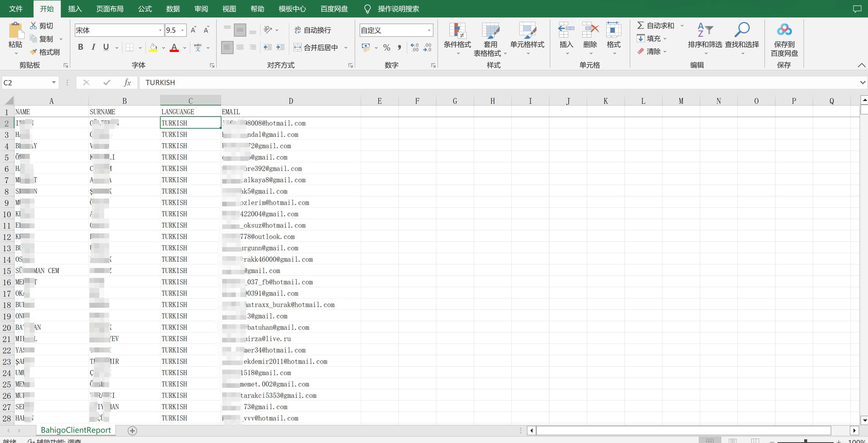The height and width of the screenshot is (443, 868).
Task: Toggle Underline formatting
Action: coord(106,47)
